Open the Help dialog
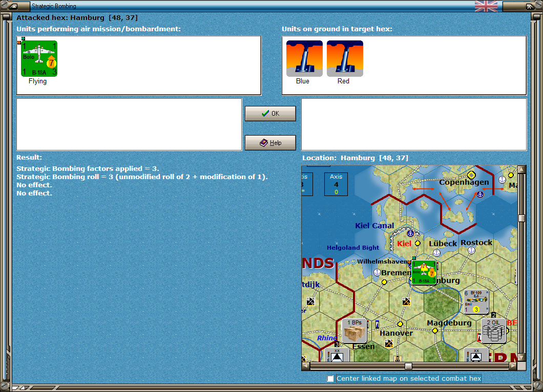Screen dimensions: 543x392 pyautogui.click(x=270, y=142)
